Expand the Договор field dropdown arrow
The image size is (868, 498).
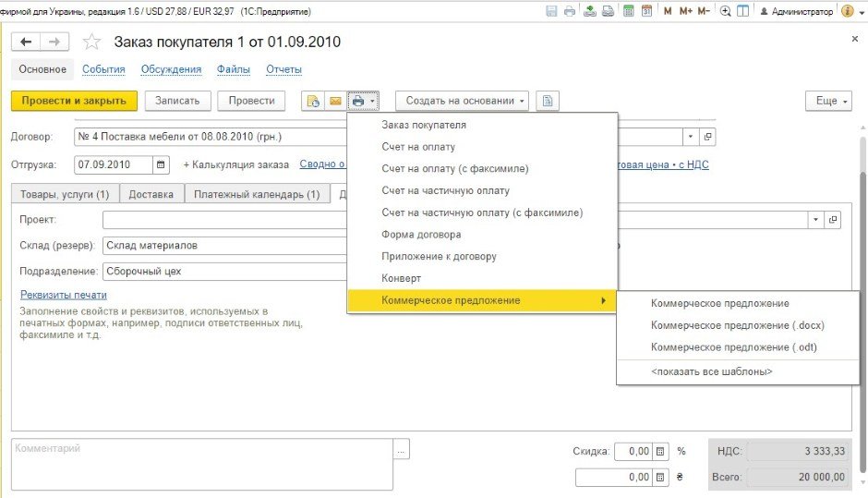pyautogui.click(x=691, y=137)
